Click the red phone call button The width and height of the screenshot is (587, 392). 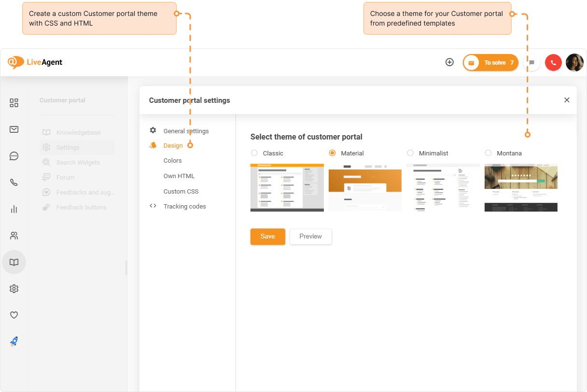click(553, 63)
